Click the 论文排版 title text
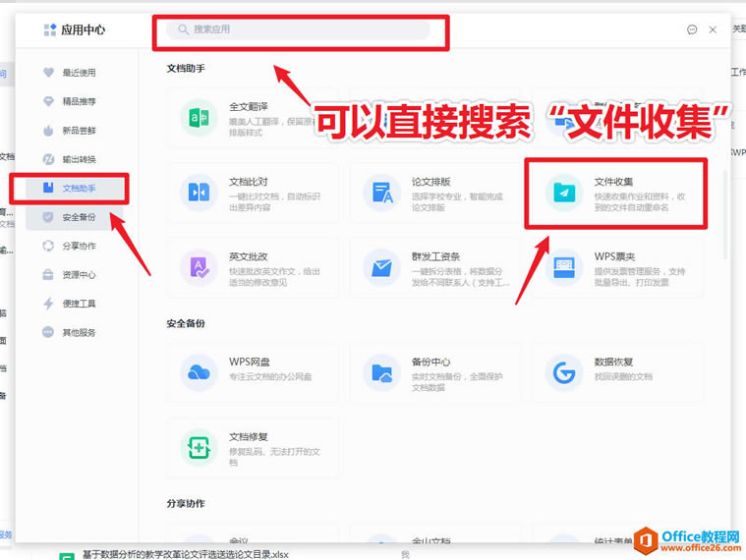746x560 pixels. [431, 182]
